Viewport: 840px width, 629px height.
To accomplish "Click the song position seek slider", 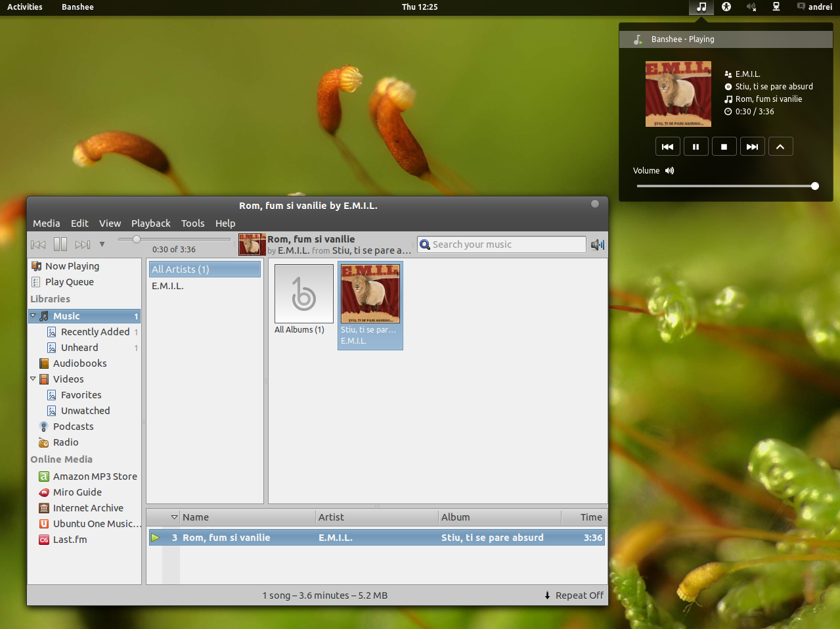I will (x=174, y=239).
